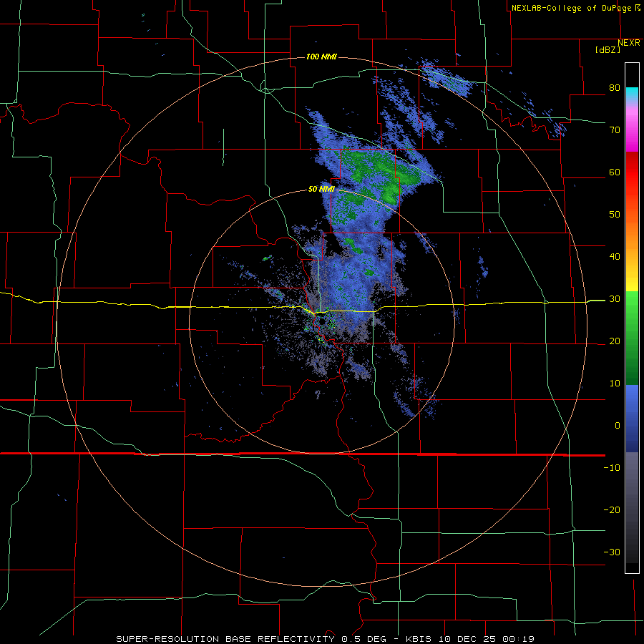Click the 50 NMI range ring label
Image resolution: width=644 pixels, height=644 pixels.
pos(321,190)
